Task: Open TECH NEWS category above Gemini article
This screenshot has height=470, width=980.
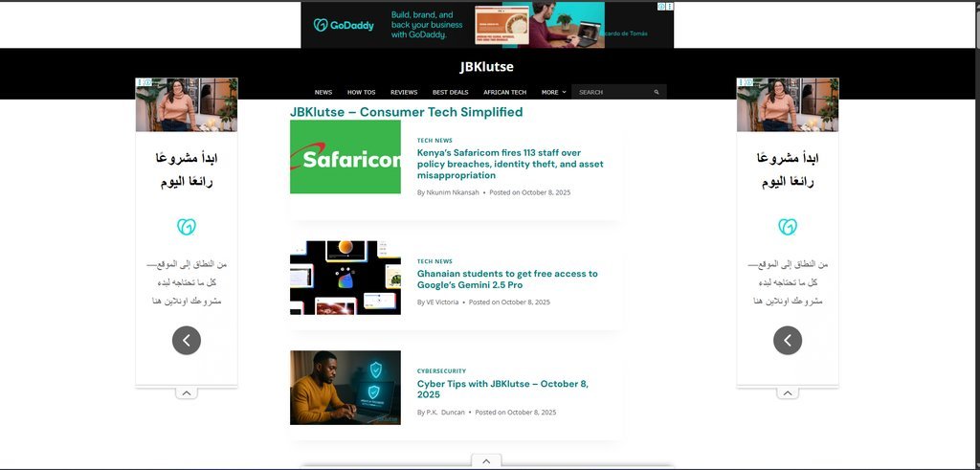Action: (x=435, y=261)
